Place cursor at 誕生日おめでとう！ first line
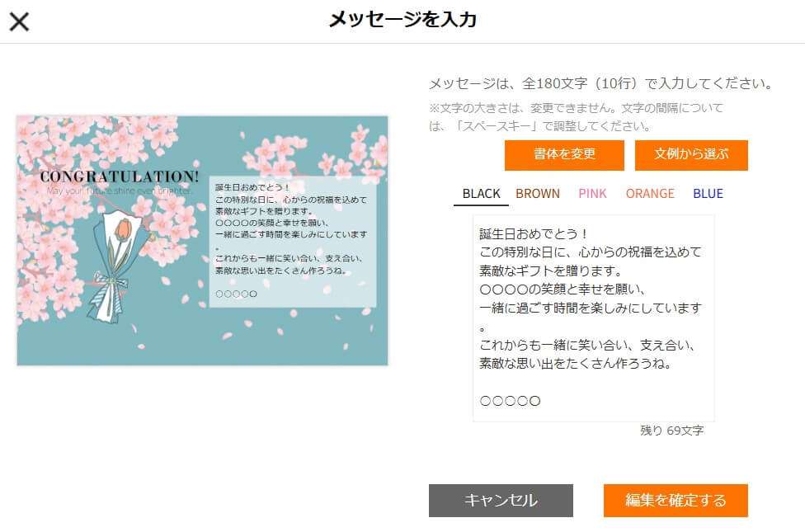Image resolution: width=805 pixels, height=532 pixels. 534,233
